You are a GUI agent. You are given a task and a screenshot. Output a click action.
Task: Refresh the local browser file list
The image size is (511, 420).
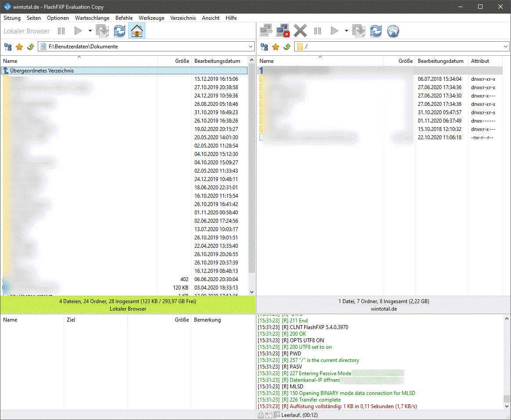point(119,31)
